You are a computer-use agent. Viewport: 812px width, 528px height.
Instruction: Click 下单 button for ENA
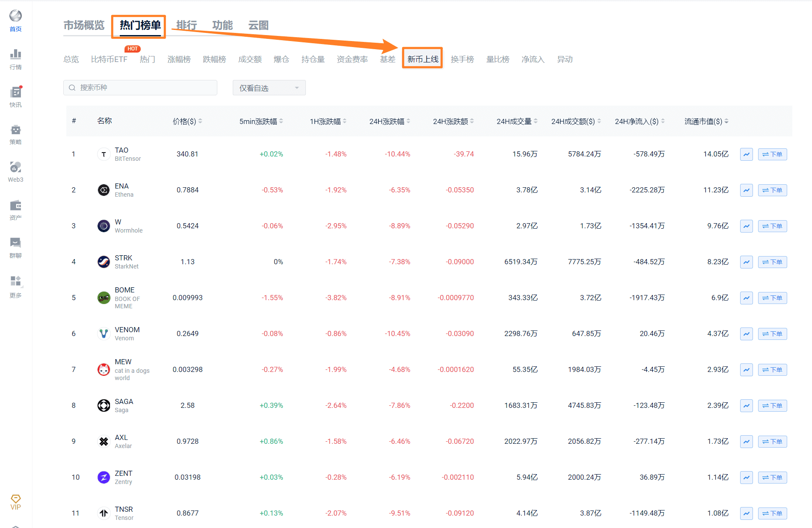click(x=772, y=190)
